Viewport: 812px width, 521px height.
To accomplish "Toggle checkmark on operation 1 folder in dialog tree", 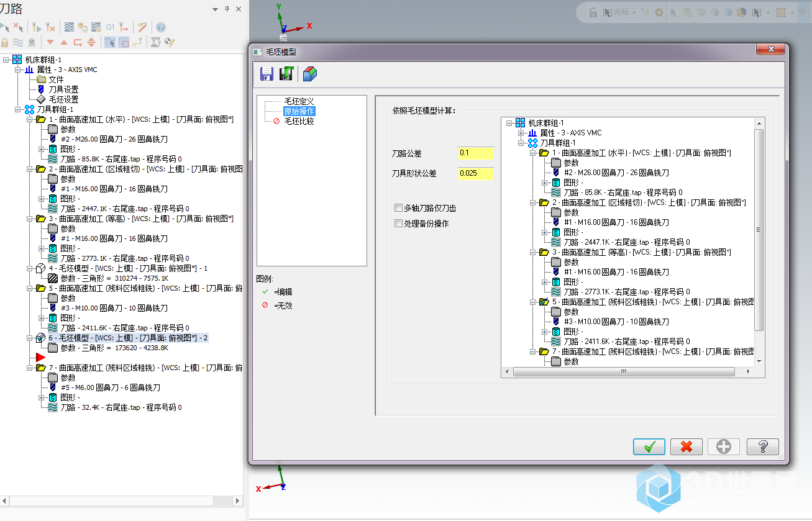I will [544, 153].
